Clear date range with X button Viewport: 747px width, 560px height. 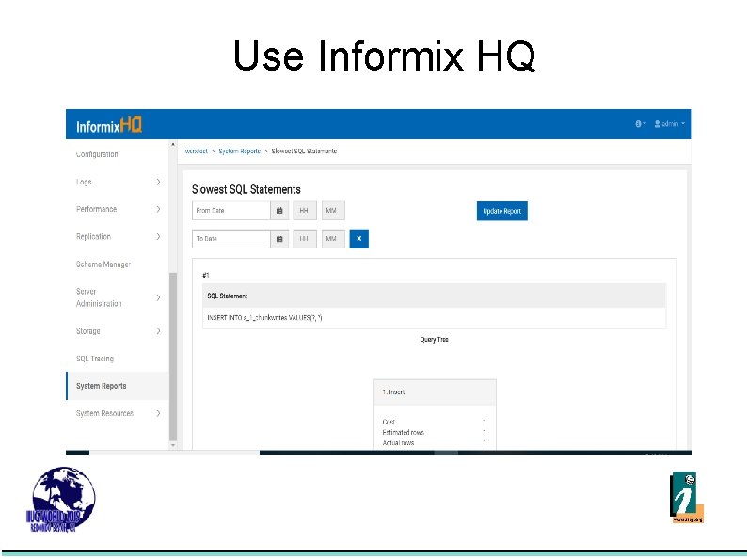coord(358,239)
